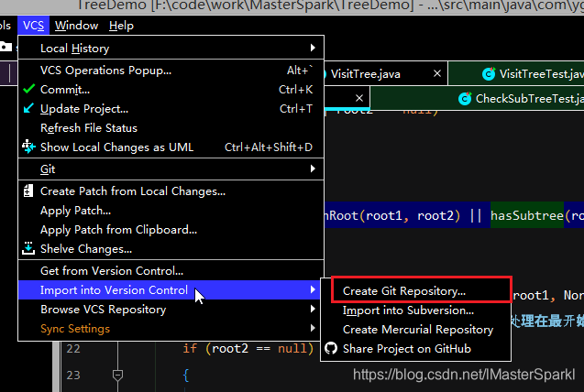The width and height of the screenshot is (584, 392).
Task: Click the VisitTreeTest class icon
Action: pos(489,74)
